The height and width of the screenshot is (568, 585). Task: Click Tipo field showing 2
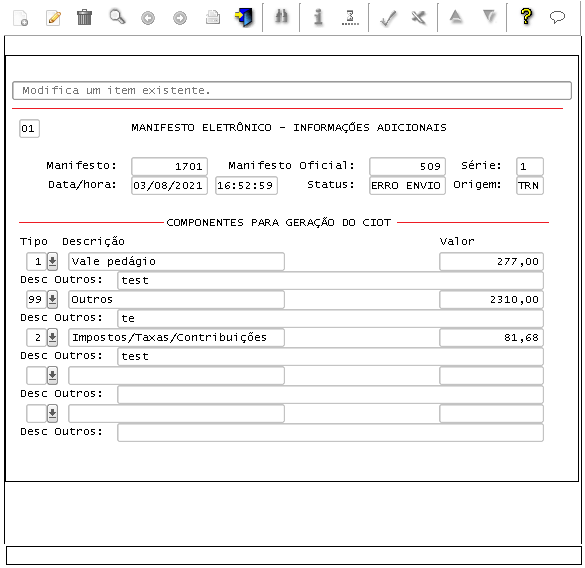click(37, 337)
